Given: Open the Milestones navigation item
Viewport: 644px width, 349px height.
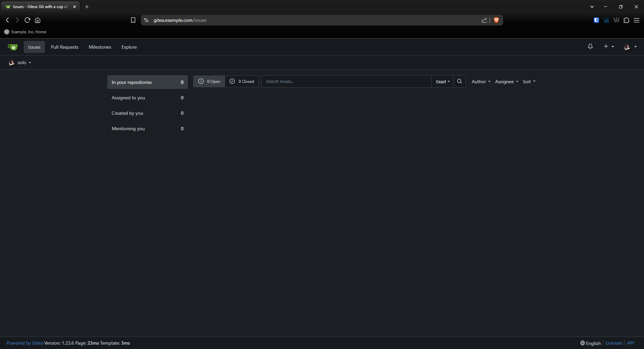Looking at the screenshot, I should pyautogui.click(x=100, y=47).
